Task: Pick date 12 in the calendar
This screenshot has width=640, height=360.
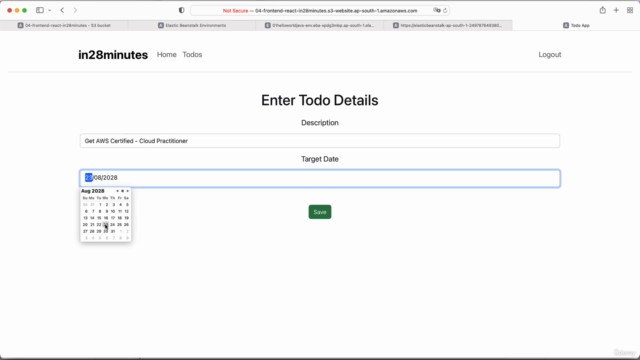Action: click(x=127, y=211)
